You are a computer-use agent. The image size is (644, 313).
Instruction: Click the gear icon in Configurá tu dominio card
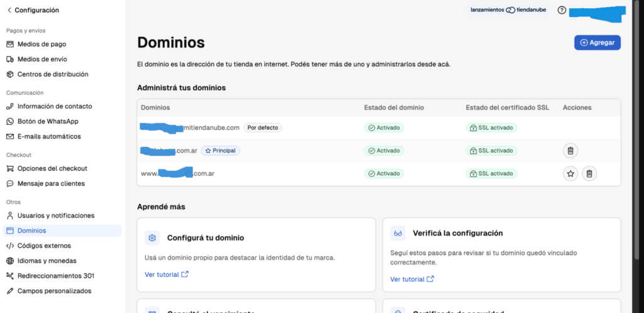(x=152, y=238)
